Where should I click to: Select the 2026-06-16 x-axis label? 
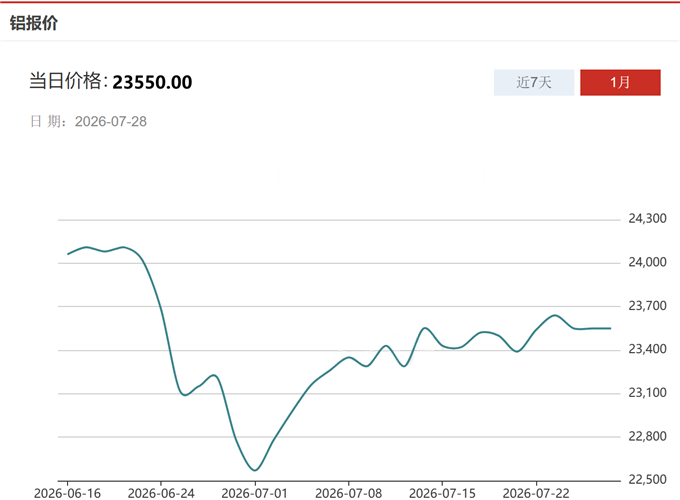(67, 493)
